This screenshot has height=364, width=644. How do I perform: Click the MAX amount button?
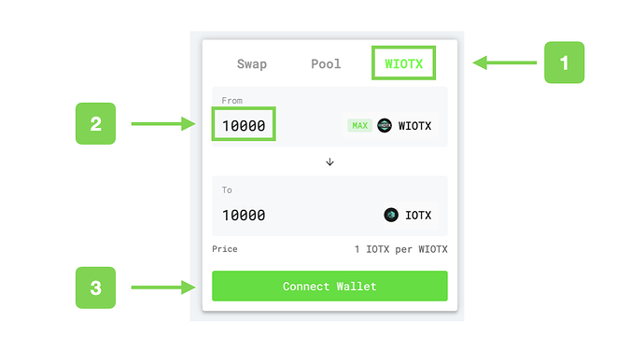coord(359,125)
